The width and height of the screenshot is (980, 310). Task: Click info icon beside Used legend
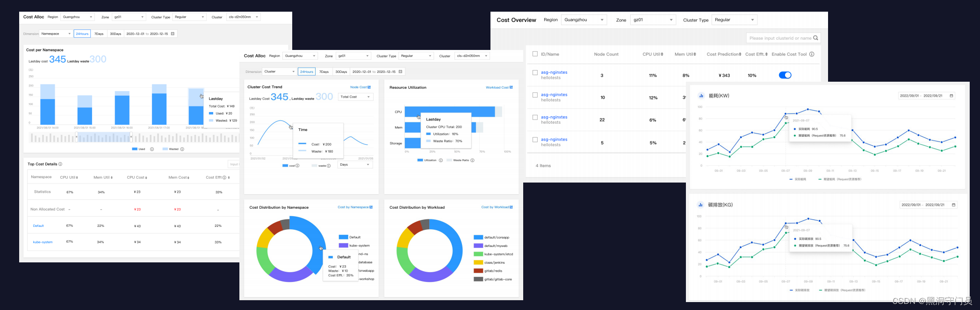152,149
